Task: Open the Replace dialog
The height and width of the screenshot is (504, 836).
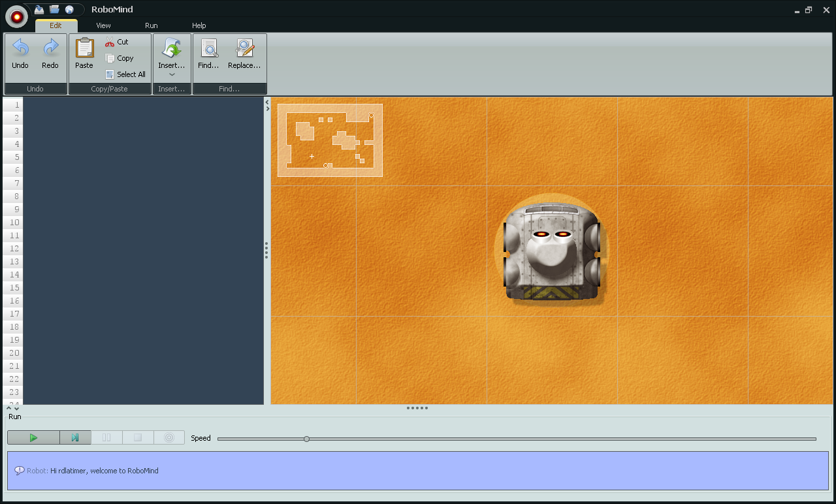Action: tap(244, 54)
